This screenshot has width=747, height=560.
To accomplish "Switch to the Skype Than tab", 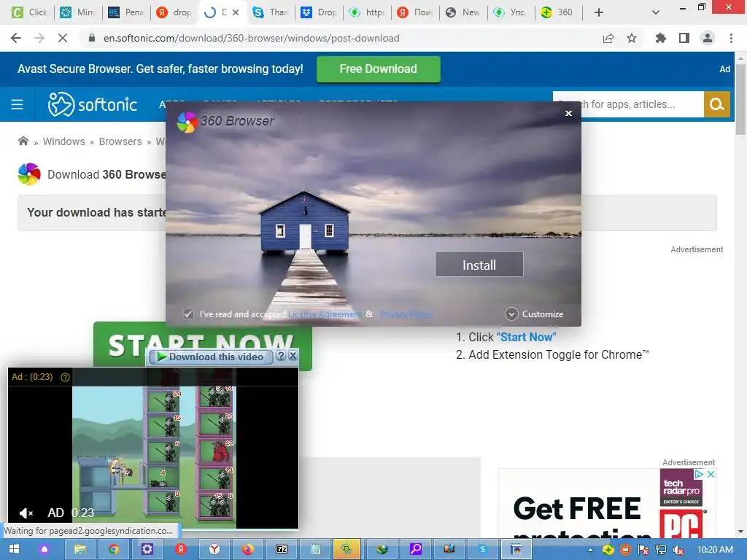I will coord(271,12).
